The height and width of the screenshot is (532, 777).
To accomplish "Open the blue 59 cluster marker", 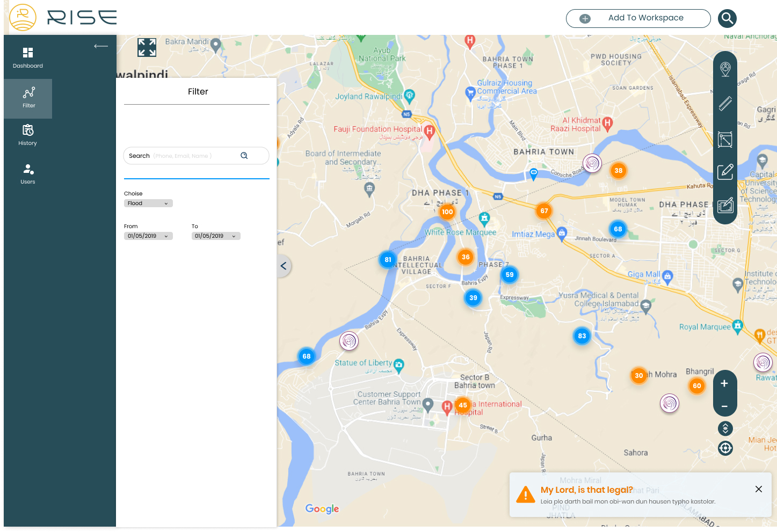I will [x=510, y=275].
